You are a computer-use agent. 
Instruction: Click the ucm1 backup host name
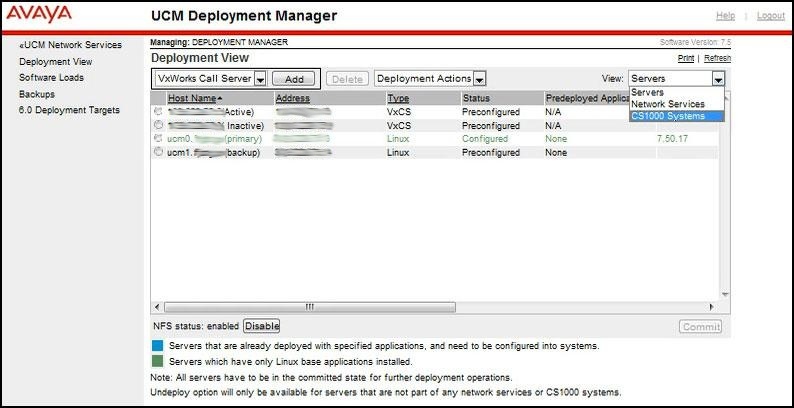(214, 152)
